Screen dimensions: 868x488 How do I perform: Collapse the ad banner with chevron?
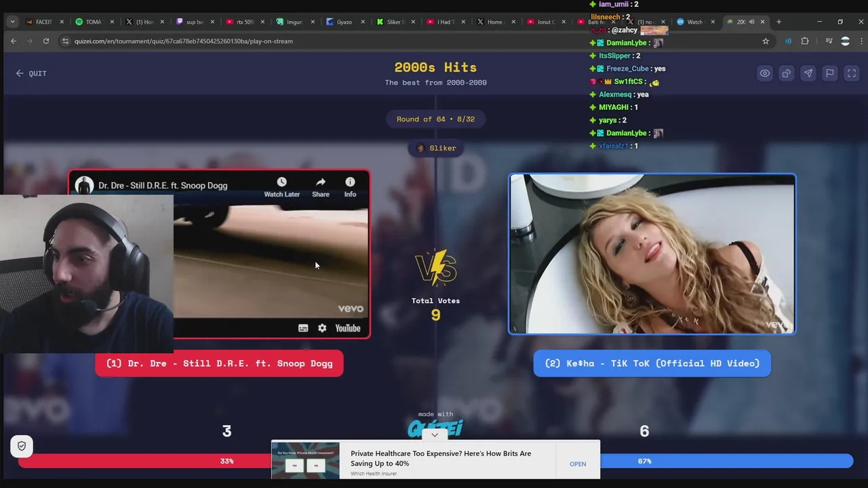[x=435, y=435]
